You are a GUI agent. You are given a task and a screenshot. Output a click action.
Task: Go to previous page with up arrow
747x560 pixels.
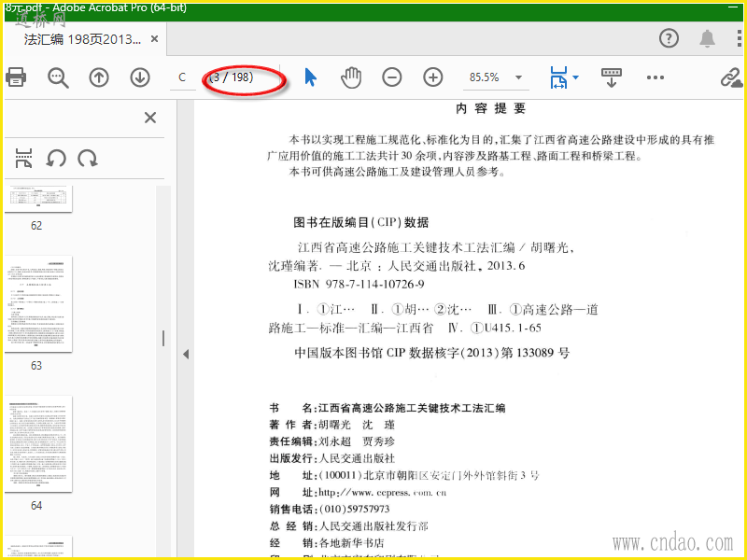point(99,77)
